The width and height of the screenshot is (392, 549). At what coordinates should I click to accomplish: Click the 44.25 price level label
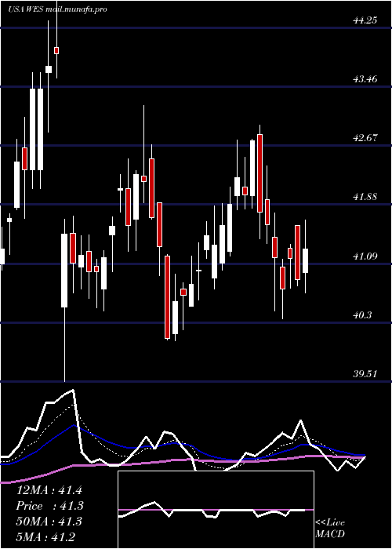click(365, 20)
